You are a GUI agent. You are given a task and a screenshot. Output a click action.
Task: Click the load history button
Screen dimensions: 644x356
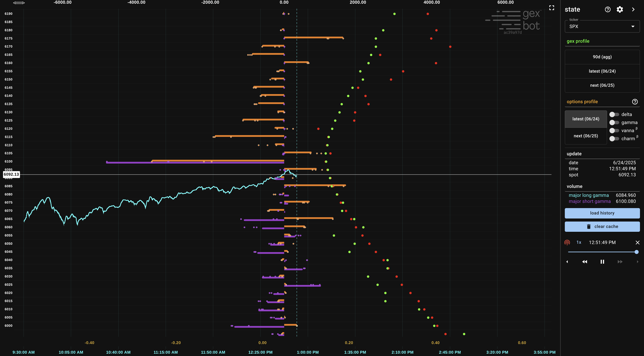point(602,213)
